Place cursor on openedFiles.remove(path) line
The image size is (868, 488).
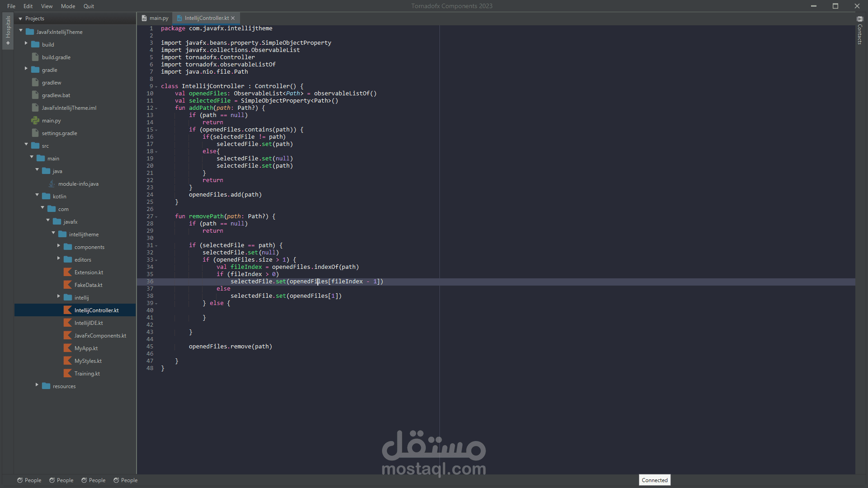[231, 347]
